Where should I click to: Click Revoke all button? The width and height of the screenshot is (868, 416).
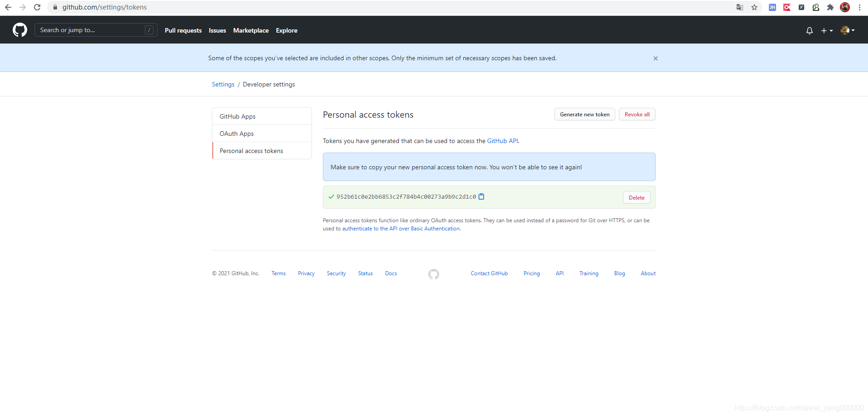tap(637, 114)
